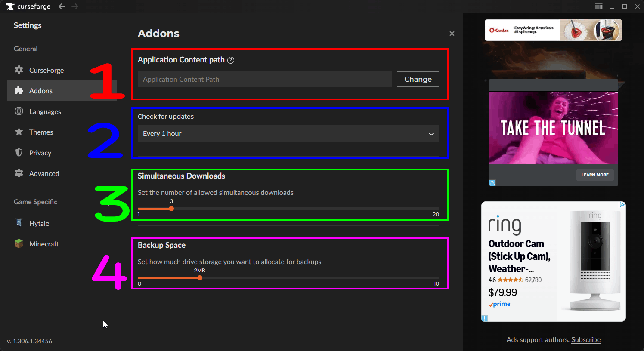The height and width of the screenshot is (351, 644).
Task: Click the Simultaneous Downloads slider handle
Action: [x=171, y=209]
